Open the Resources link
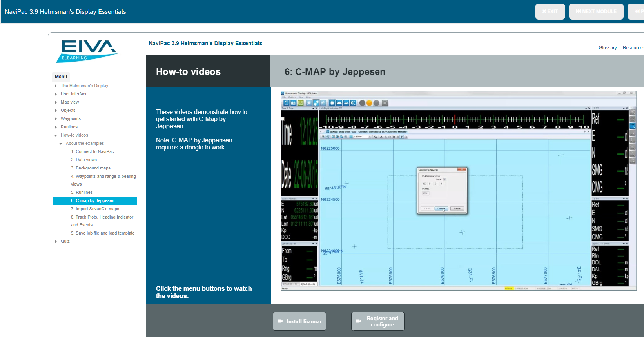Image resolution: width=644 pixels, height=337 pixels. point(633,48)
